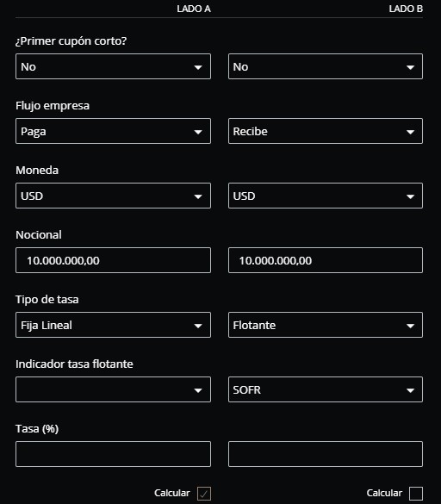This screenshot has height=504, width=441.
Task: Expand the Paga flujo empresa dropdown
Action: [113, 131]
